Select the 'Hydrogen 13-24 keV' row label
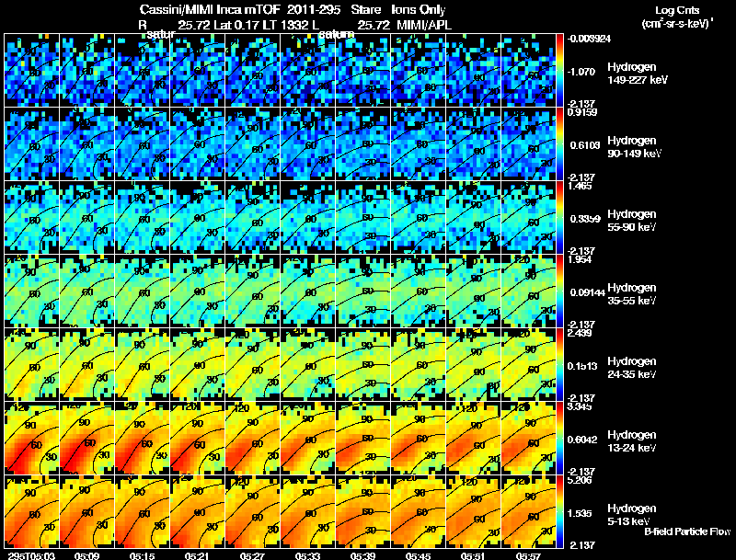The width and height of the screenshot is (736, 560). [x=632, y=441]
